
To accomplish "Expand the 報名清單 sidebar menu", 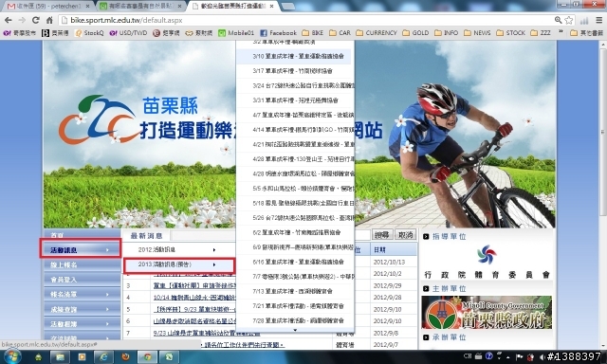I will pyautogui.click(x=83, y=295).
